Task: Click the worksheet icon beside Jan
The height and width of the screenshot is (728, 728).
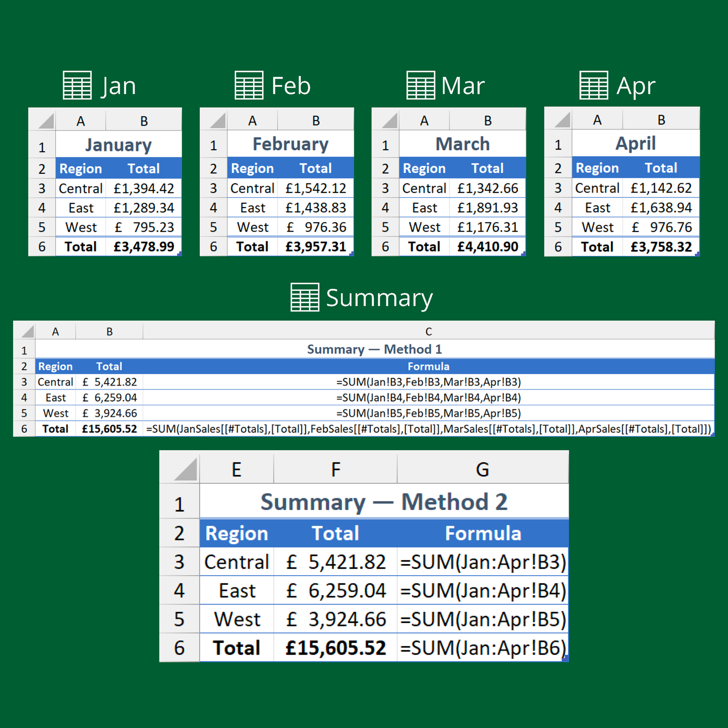Action: click(x=77, y=85)
